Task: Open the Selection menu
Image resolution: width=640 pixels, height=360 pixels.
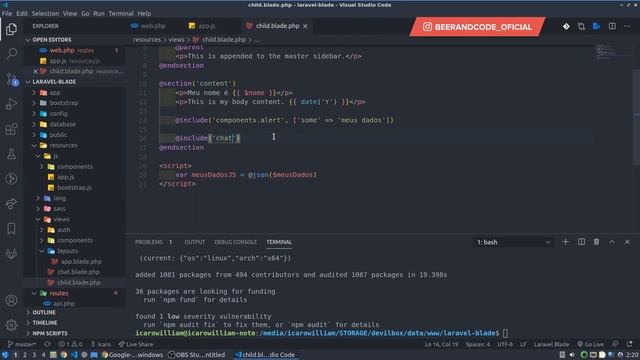Action: pos(45,13)
